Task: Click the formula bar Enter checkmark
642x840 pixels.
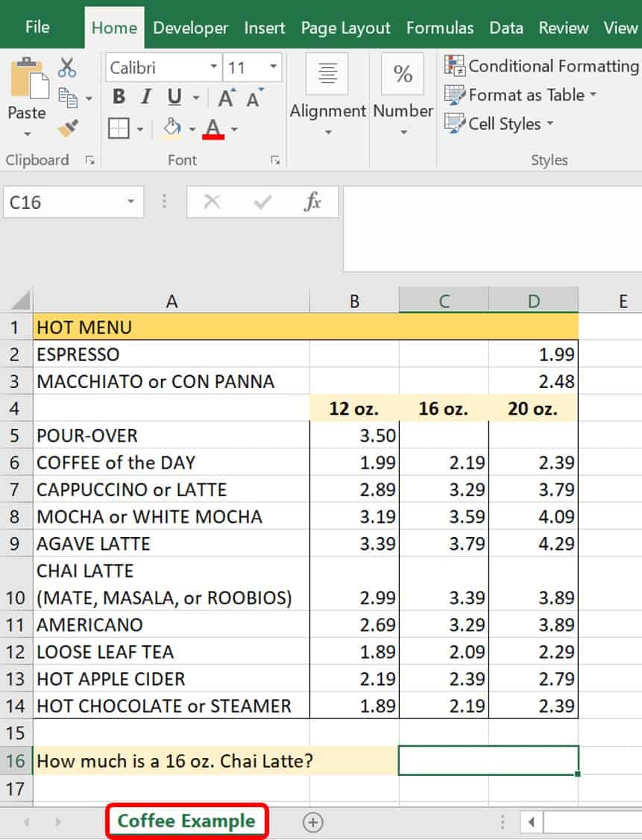Action: (x=263, y=202)
